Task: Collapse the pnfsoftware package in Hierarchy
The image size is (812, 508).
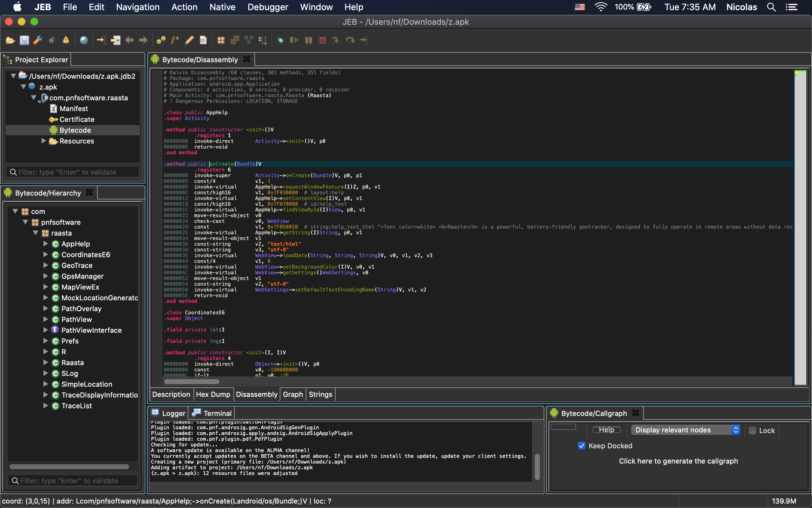Action: pos(25,222)
